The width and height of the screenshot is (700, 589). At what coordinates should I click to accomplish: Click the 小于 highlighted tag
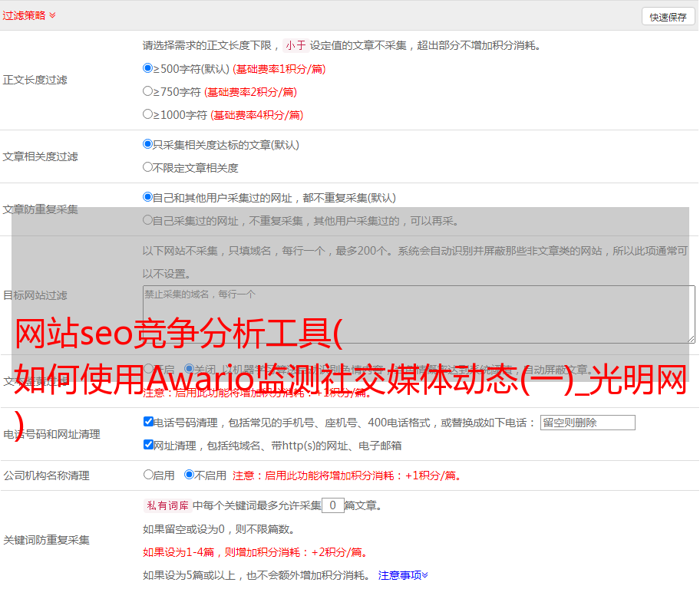296,45
